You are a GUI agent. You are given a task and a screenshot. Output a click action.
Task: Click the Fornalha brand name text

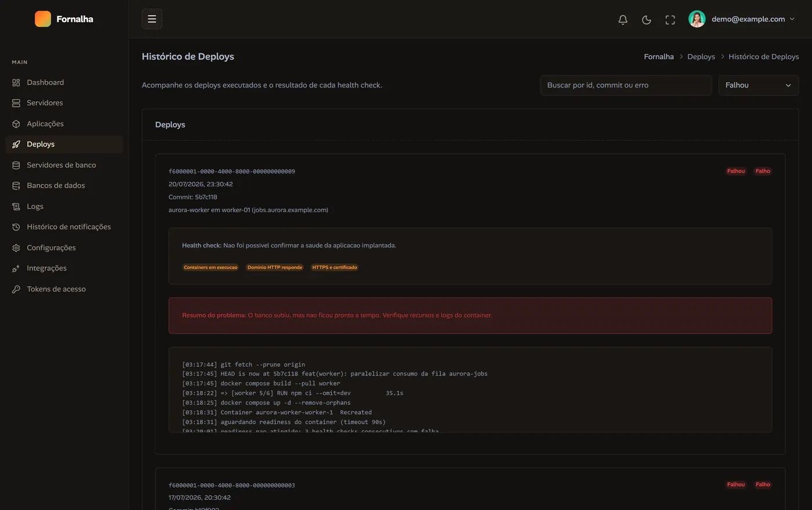click(75, 19)
